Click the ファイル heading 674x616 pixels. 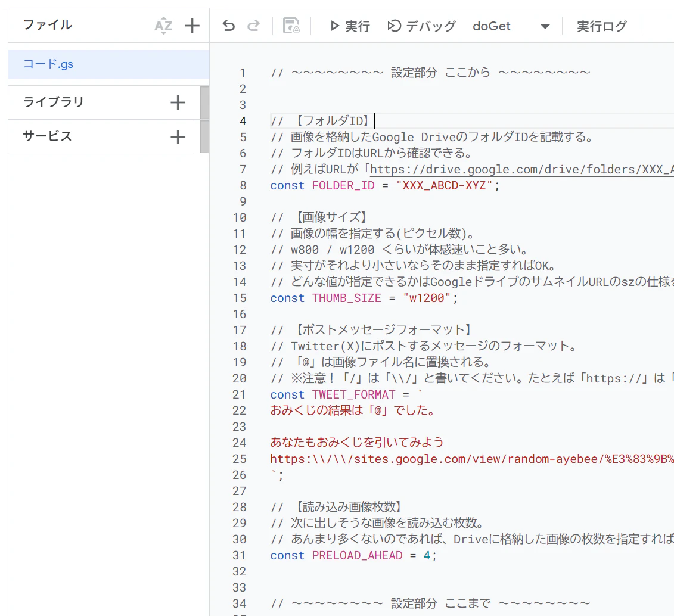click(47, 25)
